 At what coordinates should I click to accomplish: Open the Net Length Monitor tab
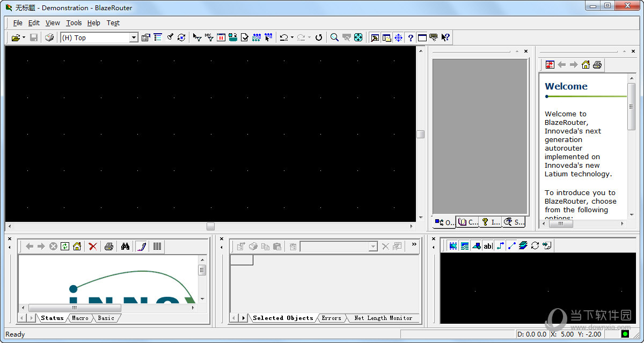tap(383, 318)
